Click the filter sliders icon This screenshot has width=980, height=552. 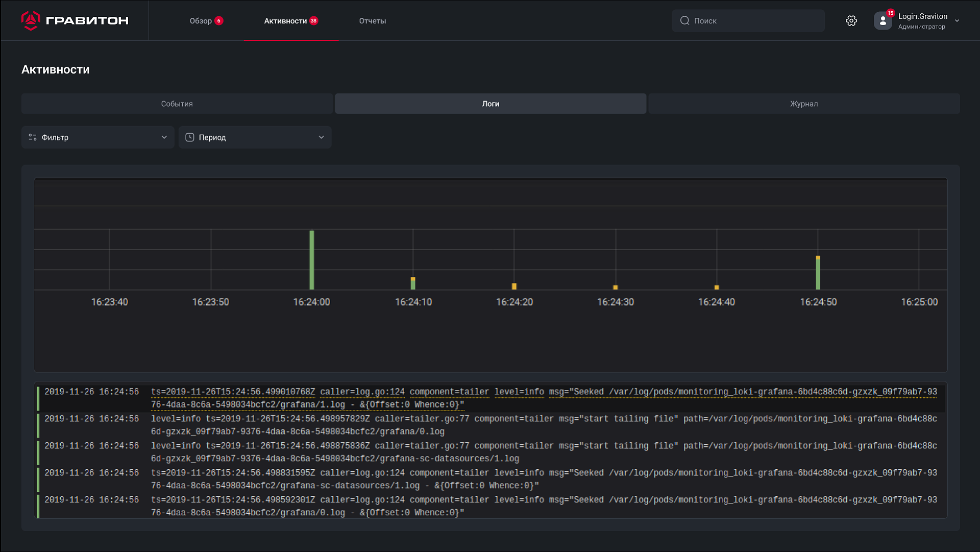(33, 137)
